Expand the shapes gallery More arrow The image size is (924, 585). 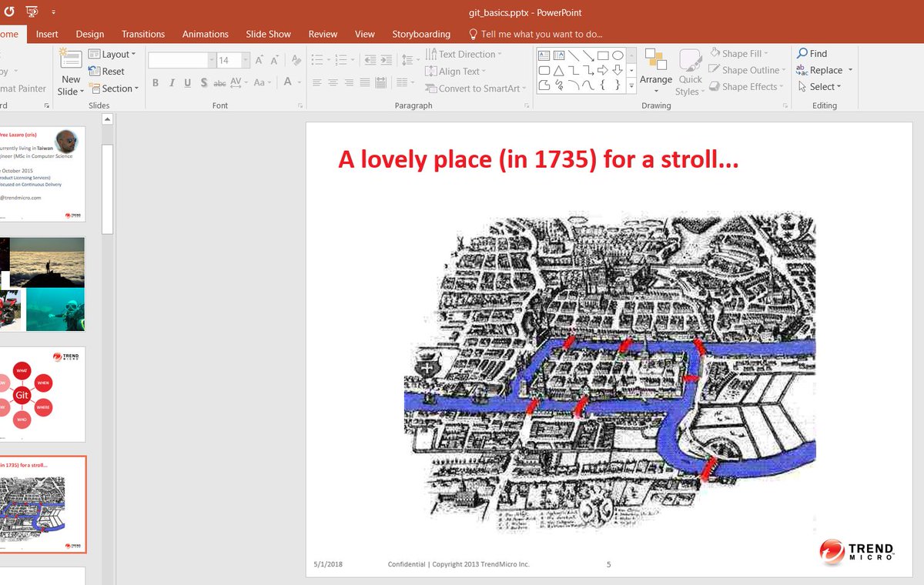click(x=631, y=85)
